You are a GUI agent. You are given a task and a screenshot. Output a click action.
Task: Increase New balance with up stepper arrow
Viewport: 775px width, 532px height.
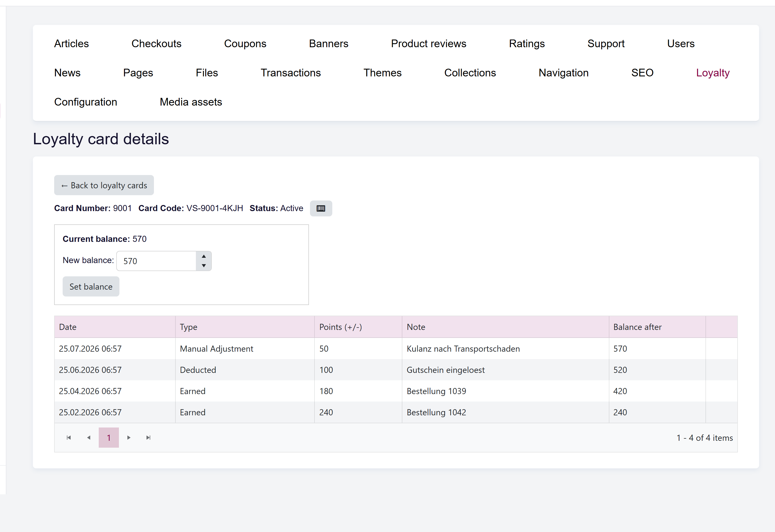point(204,256)
